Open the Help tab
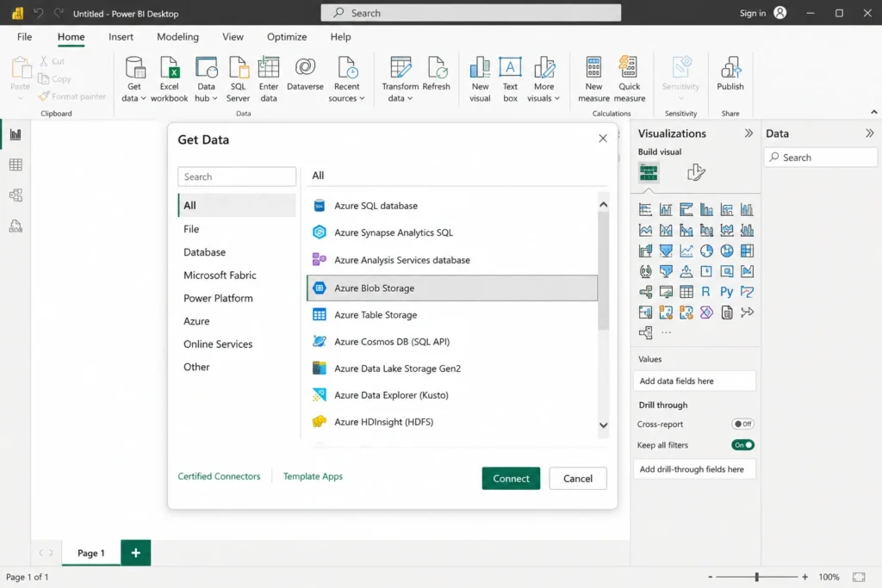Image resolution: width=882 pixels, height=588 pixels. [x=340, y=36]
